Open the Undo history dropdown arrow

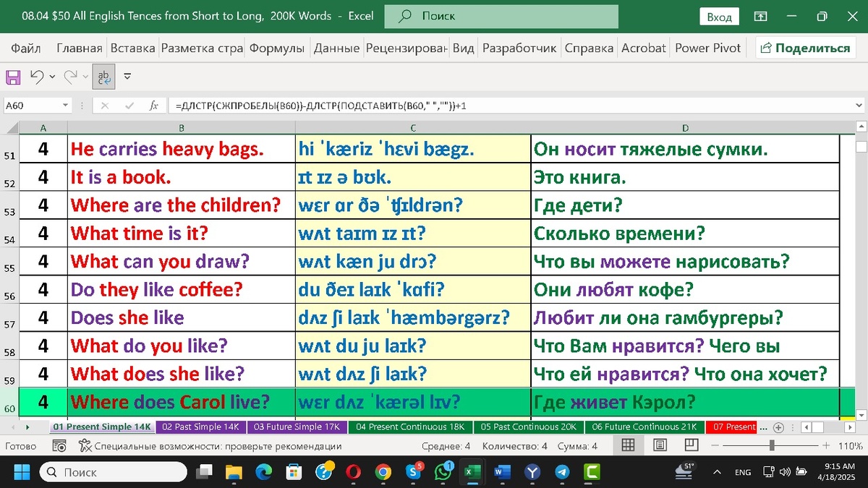[53, 76]
